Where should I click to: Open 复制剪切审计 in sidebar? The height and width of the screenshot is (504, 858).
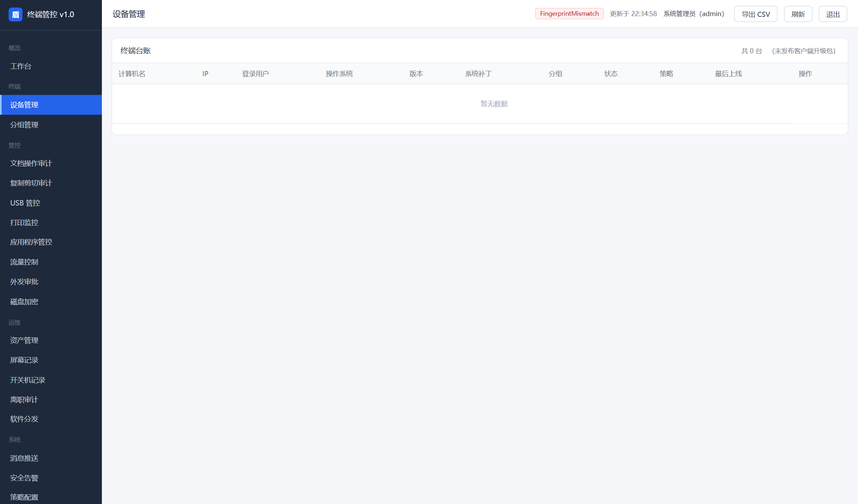pyautogui.click(x=51, y=183)
